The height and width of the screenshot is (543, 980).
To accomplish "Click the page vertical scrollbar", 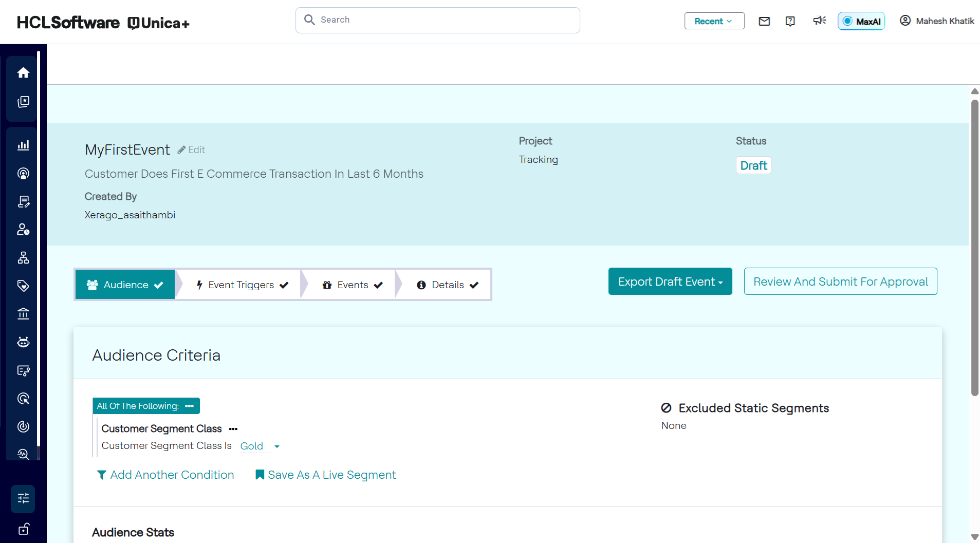I will [974, 248].
